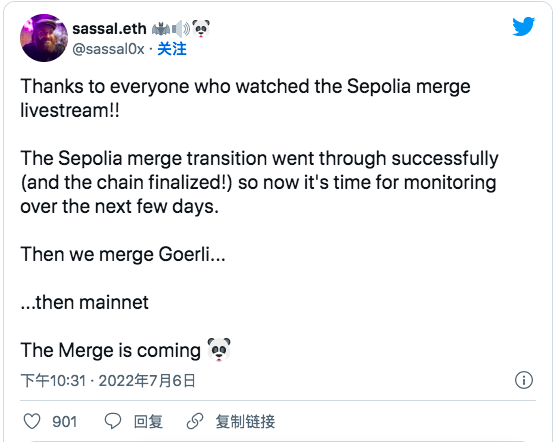Open the tweet info circle icon
Image resolution: width=556 pixels, height=442 pixels.
click(524, 380)
